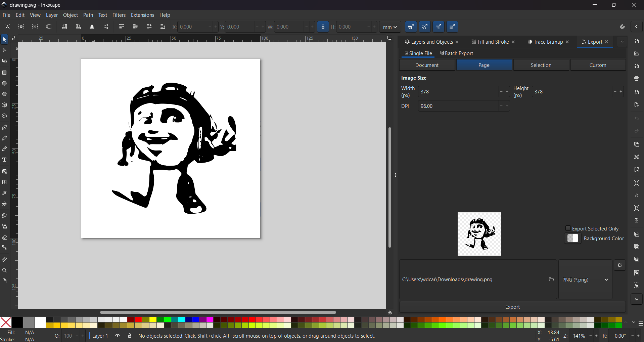The image size is (644, 342).
Task: Click the Export button
Action: coord(512,307)
